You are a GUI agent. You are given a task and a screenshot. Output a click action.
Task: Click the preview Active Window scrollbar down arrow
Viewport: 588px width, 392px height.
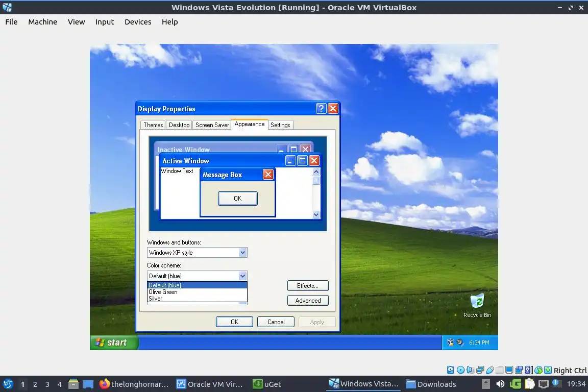coord(316,214)
